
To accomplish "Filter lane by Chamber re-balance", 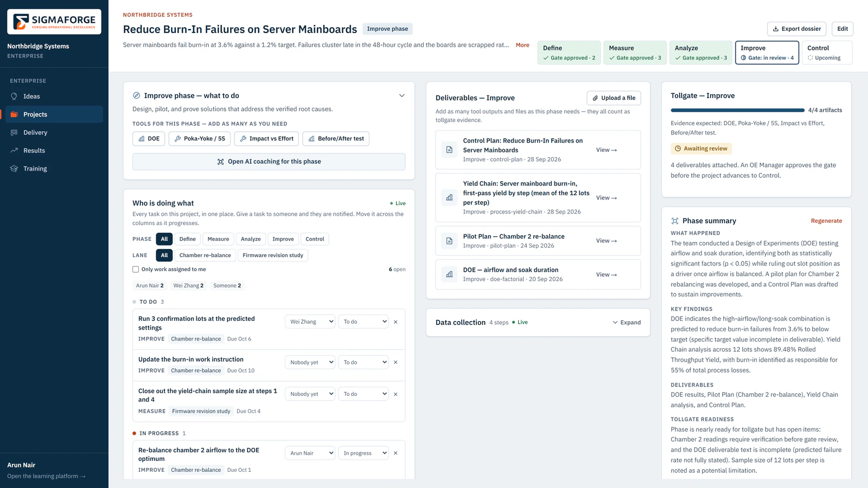I will [205, 255].
